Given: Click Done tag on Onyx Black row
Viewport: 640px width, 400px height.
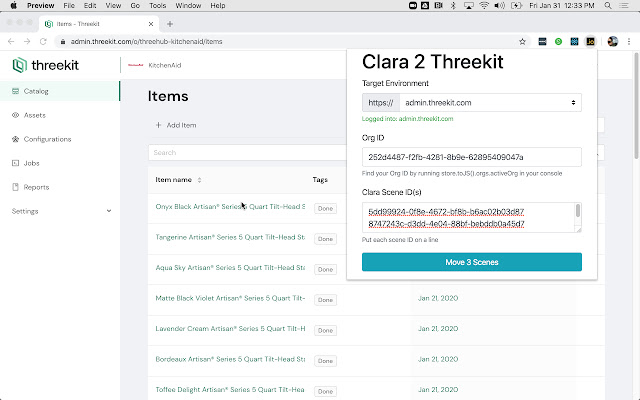Looking at the screenshot, I should point(325,209).
